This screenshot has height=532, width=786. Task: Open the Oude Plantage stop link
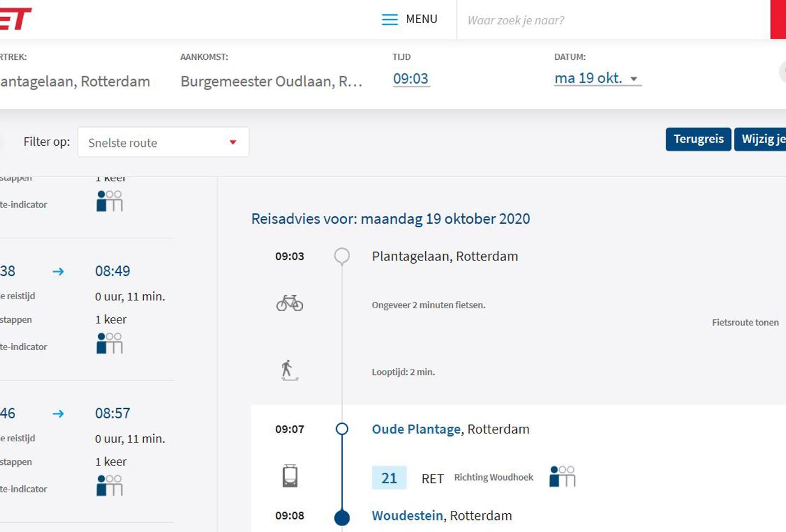(x=416, y=429)
